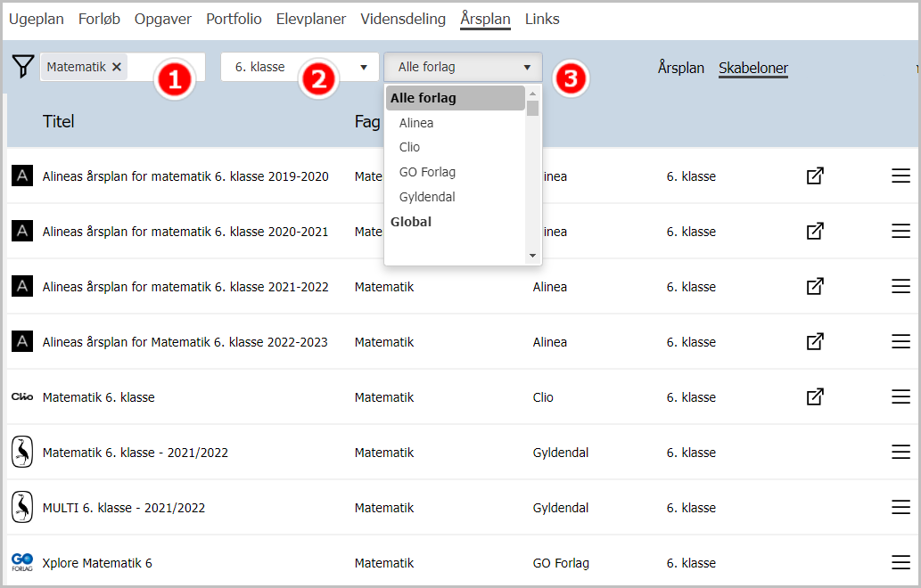The width and height of the screenshot is (921, 588).
Task: Open Matematik 6. klasse - 2021/2022 template
Action: click(x=136, y=453)
